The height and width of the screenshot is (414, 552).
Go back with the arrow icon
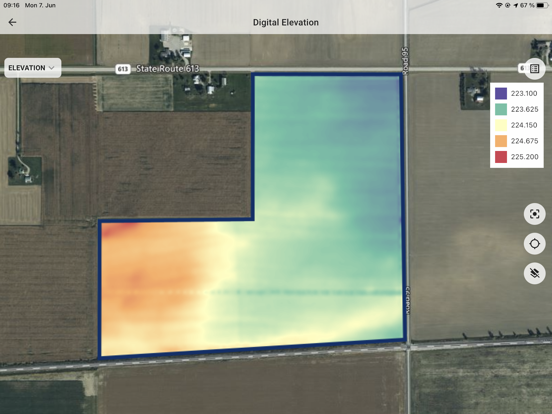[12, 22]
